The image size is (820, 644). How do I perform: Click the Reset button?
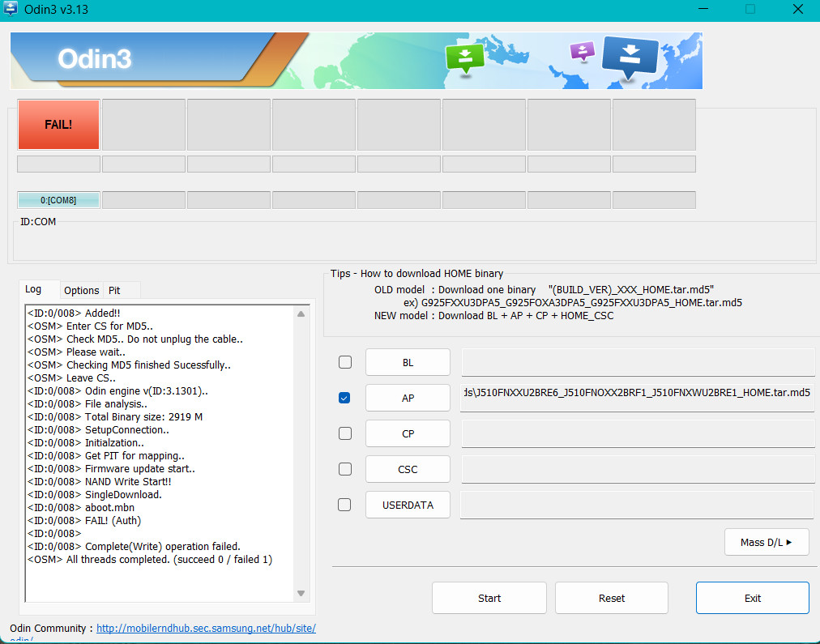coord(612,598)
